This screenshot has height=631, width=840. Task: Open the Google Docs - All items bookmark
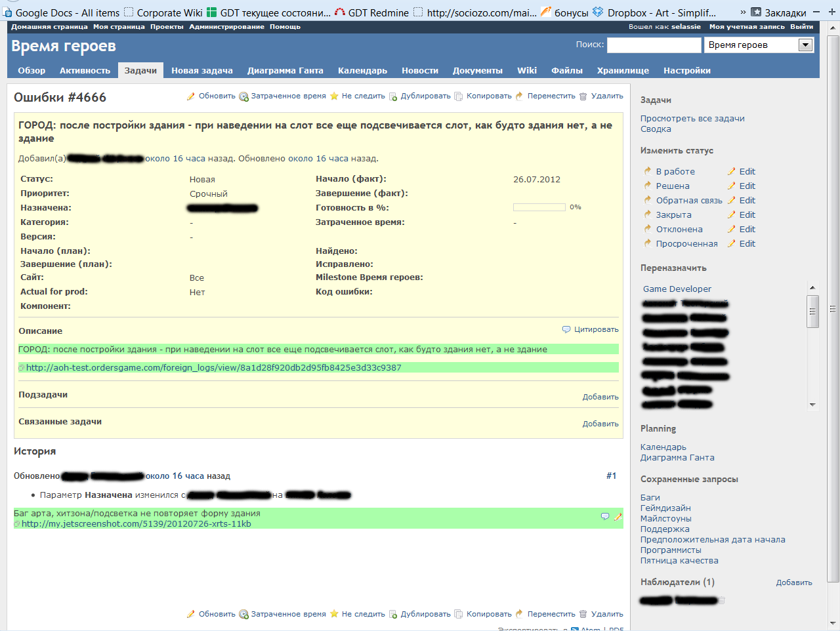61,12
